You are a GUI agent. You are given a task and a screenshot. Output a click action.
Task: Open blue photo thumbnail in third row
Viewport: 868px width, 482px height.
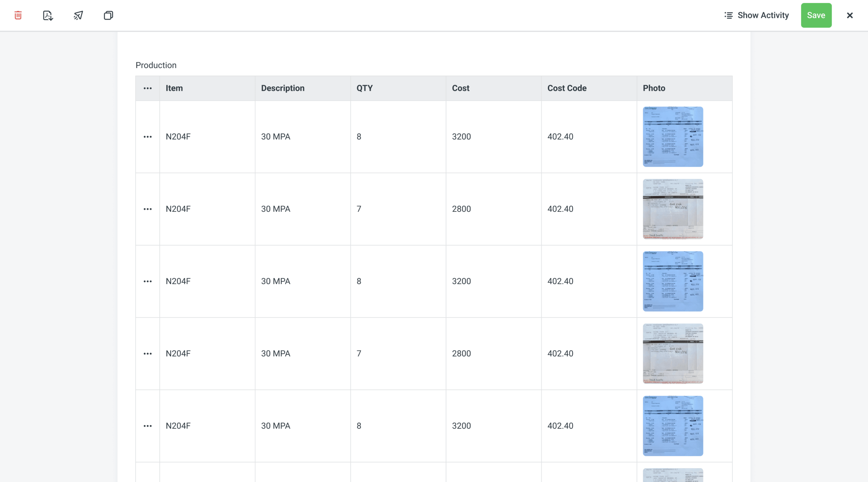(673, 281)
